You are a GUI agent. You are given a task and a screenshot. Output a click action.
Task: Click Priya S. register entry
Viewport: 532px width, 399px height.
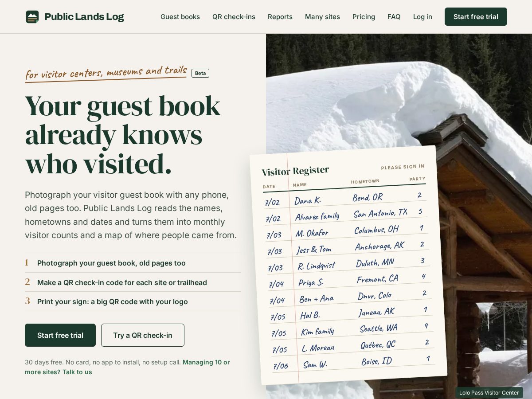click(x=311, y=282)
